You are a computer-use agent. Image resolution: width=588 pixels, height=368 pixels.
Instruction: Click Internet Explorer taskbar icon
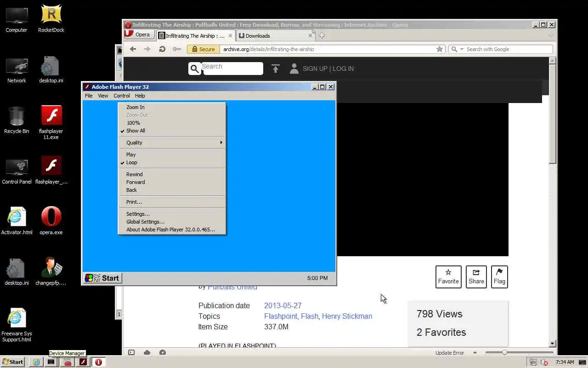pyautogui.click(x=36, y=362)
